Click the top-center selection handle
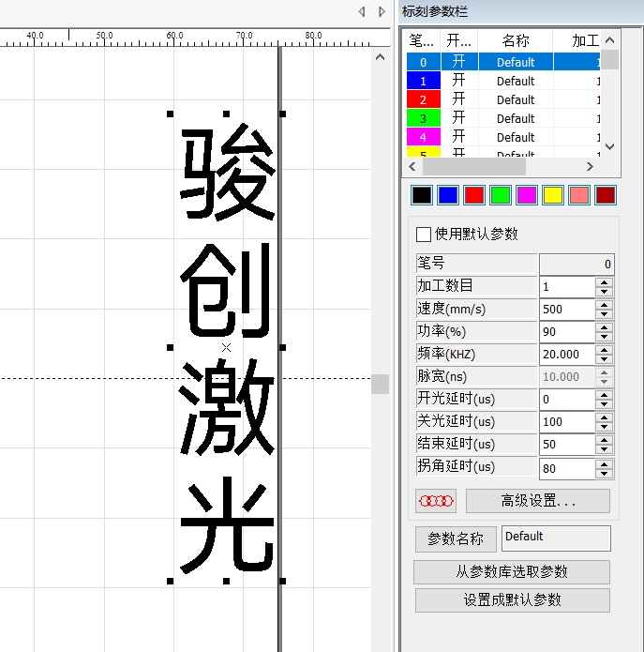 point(227,114)
